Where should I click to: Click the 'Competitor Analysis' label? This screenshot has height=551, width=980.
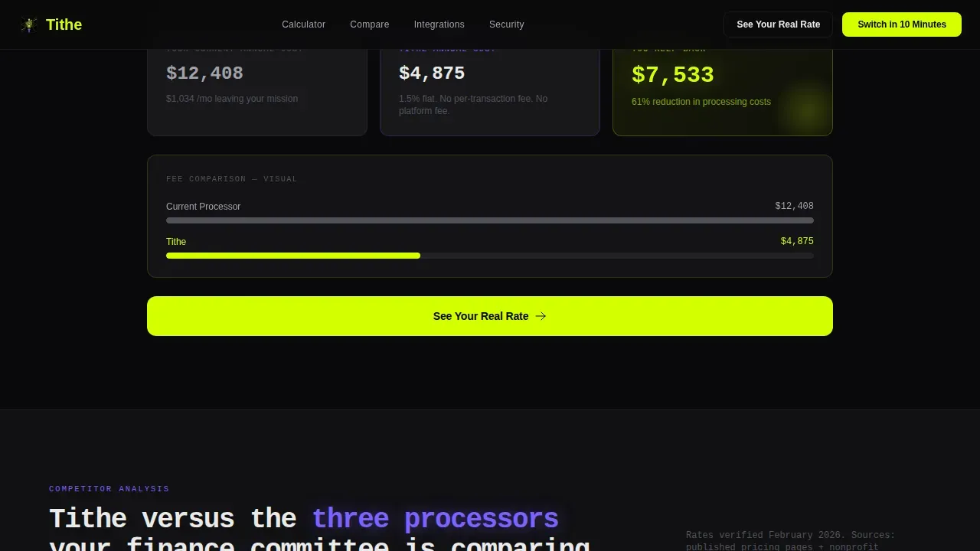(x=109, y=489)
